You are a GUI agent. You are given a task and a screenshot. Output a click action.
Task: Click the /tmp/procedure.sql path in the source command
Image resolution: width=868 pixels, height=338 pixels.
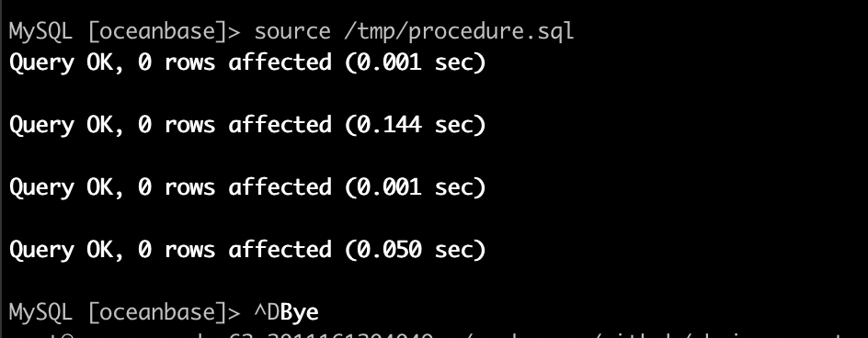459,31
